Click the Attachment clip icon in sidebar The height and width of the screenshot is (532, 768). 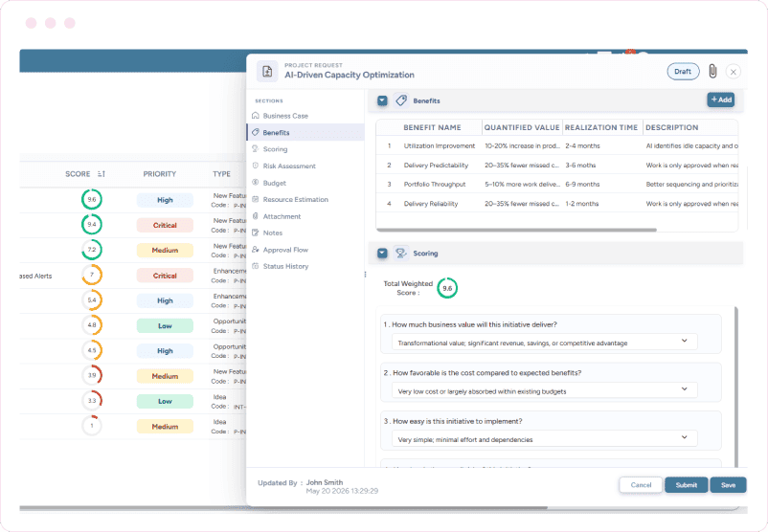coord(255,216)
